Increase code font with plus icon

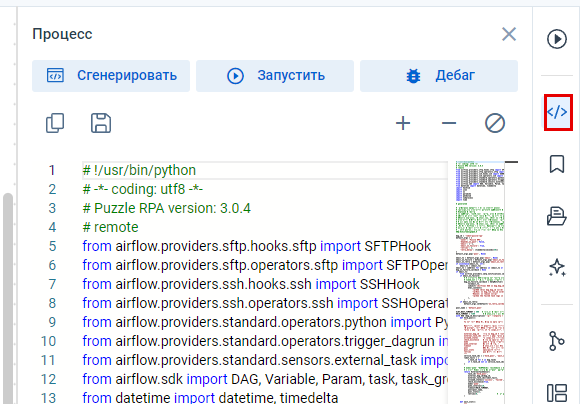click(x=403, y=123)
